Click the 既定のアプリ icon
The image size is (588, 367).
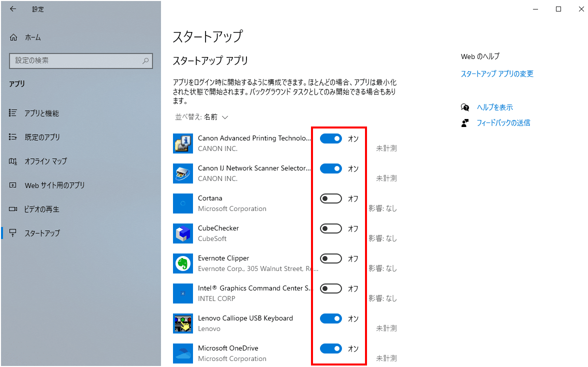pos(13,137)
